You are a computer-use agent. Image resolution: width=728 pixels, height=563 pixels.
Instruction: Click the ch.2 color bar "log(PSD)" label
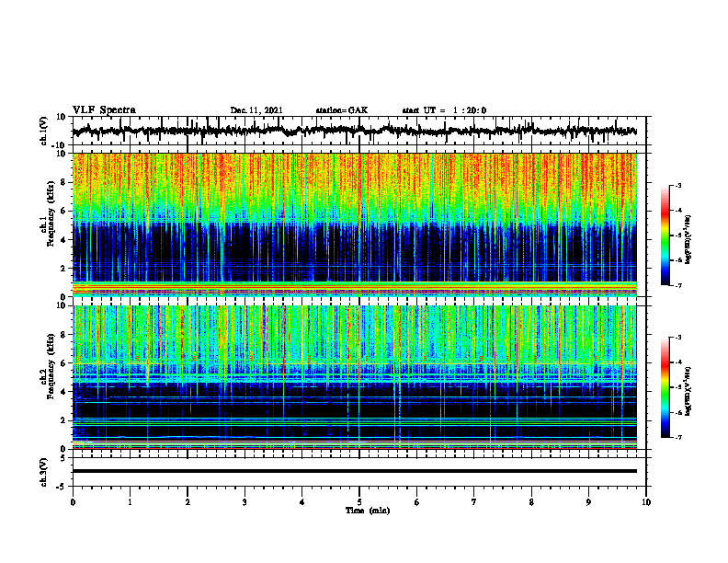coord(688,391)
